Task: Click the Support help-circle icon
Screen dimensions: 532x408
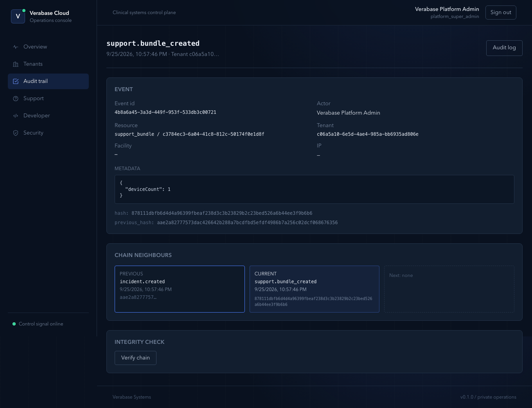Action: pyautogui.click(x=16, y=99)
